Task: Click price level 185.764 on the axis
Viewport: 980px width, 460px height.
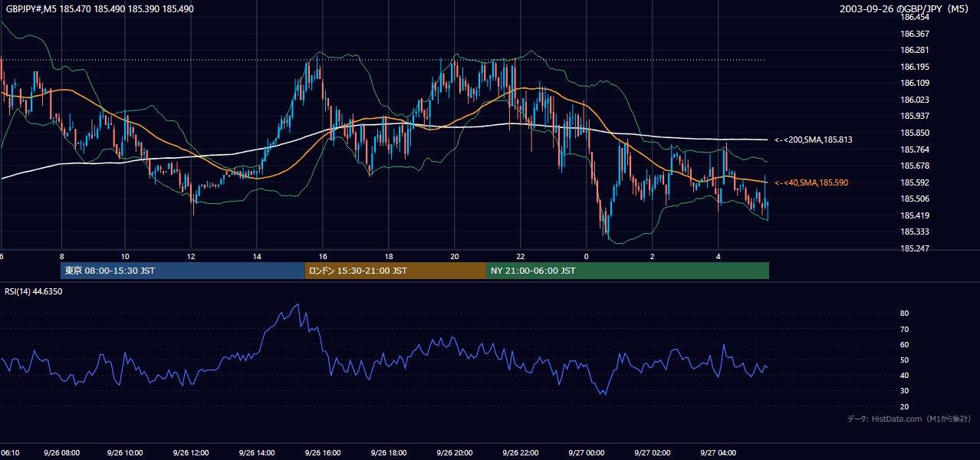Action: click(914, 149)
